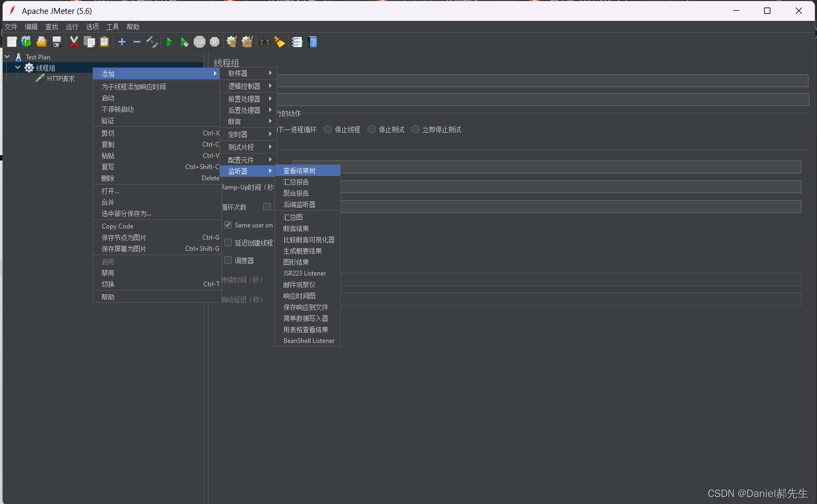Expand the 配置元件 submenu
Viewport: 817px width, 504px height.
click(248, 160)
